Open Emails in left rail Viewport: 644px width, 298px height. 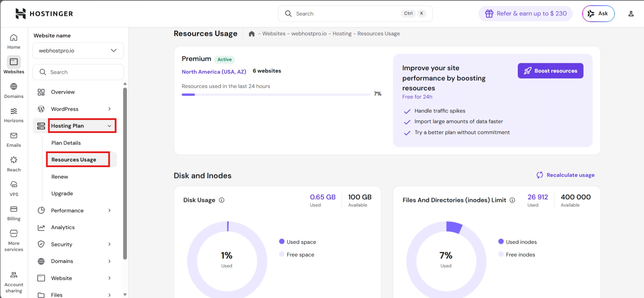(14, 140)
